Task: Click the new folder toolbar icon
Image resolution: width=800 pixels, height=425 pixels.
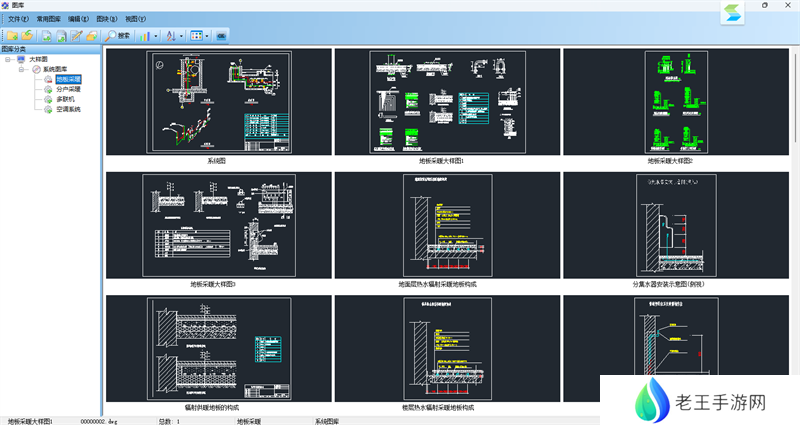Action: click(12, 35)
